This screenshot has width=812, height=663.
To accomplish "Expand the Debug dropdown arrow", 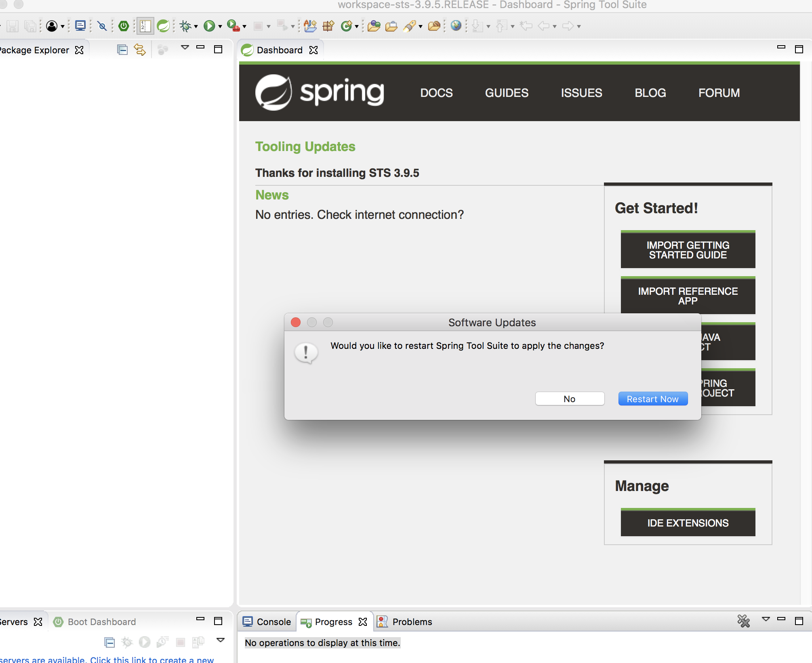I will [196, 27].
